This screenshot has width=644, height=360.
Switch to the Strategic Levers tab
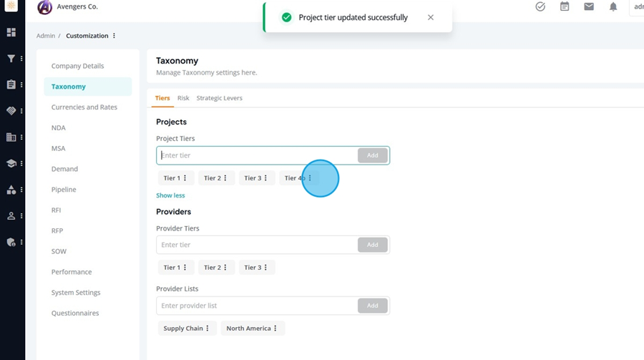click(x=220, y=98)
